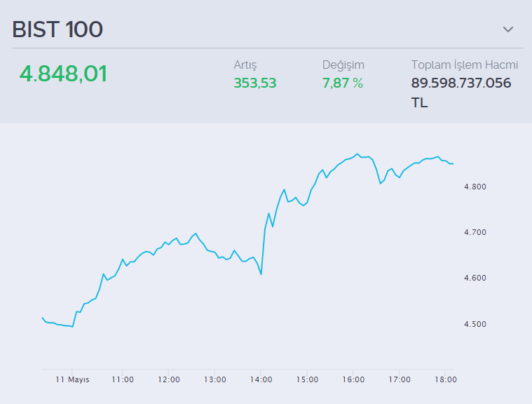Select the 13:00 time axis marker
The image size is (532, 404).
click(x=214, y=379)
